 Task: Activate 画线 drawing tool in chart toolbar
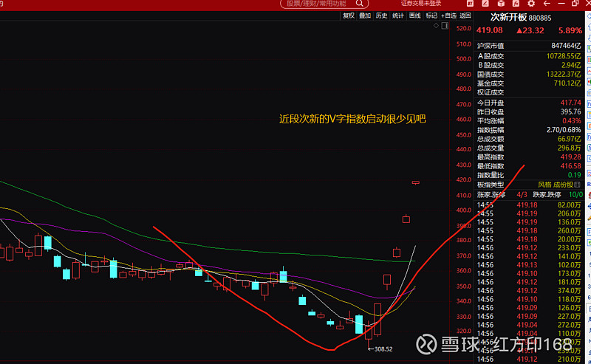pyautogui.click(x=414, y=16)
